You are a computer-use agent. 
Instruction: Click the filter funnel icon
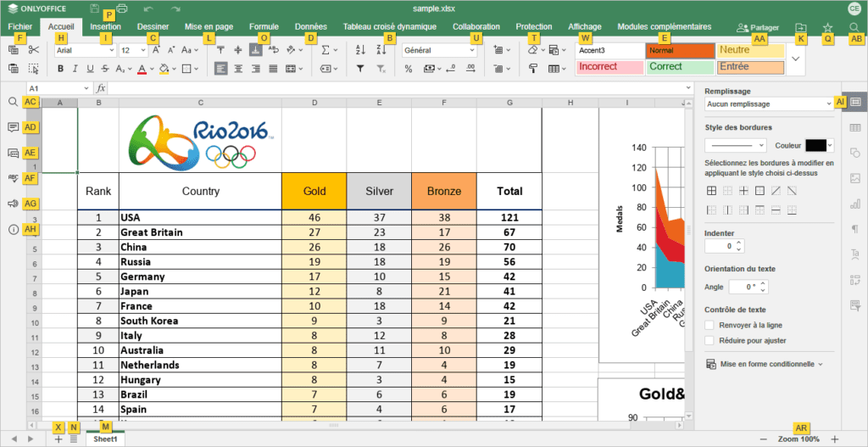pos(360,69)
